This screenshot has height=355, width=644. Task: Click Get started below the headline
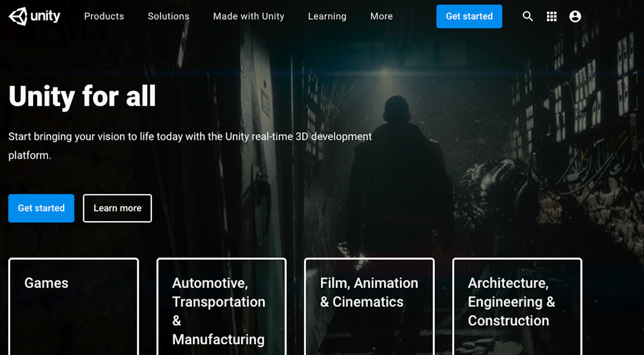[x=41, y=208]
